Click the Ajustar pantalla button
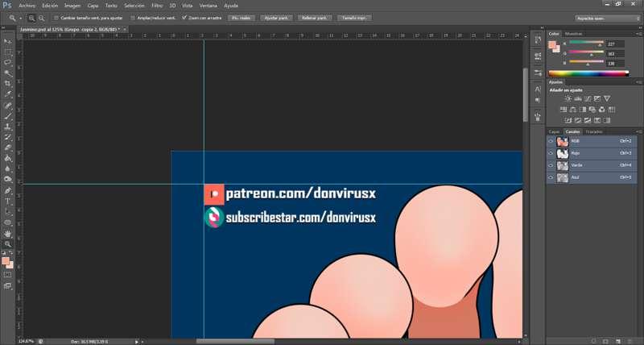This screenshot has width=644, height=345. pyautogui.click(x=276, y=18)
